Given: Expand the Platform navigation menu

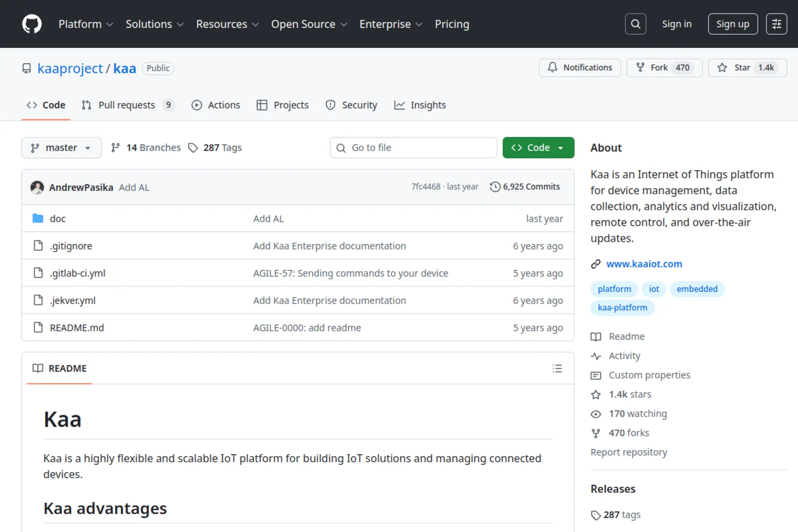Looking at the screenshot, I should pos(85,24).
